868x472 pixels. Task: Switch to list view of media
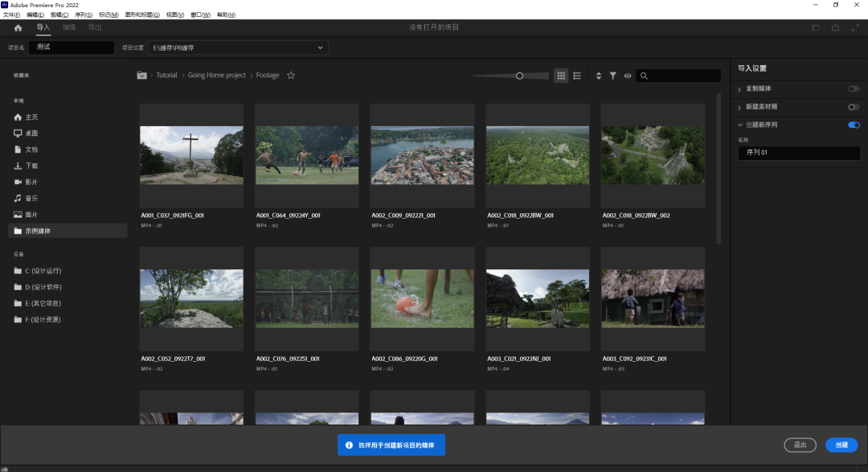click(577, 76)
